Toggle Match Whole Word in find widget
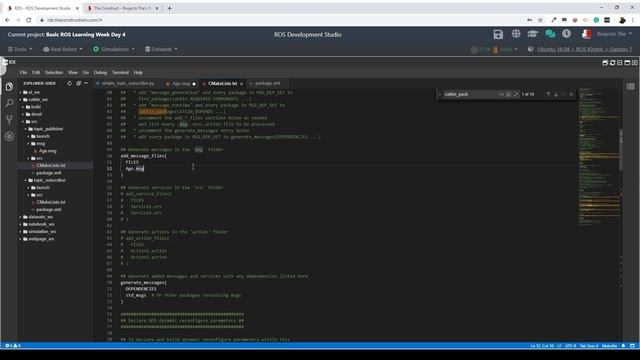 pyautogui.click(x=509, y=94)
